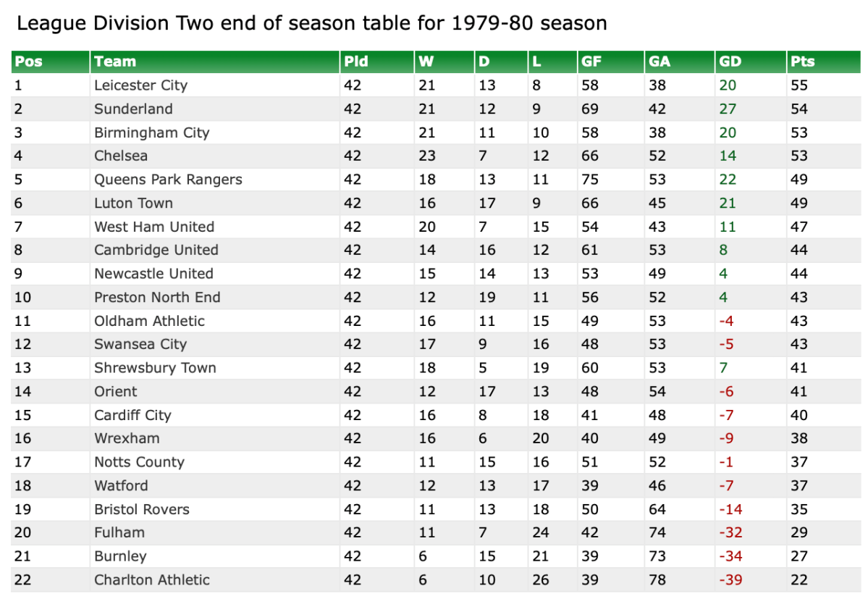Image resolution: width=868 pixels, height=599 pixels.
Task: Click the GF column header
Action: (x=591, y=62)
